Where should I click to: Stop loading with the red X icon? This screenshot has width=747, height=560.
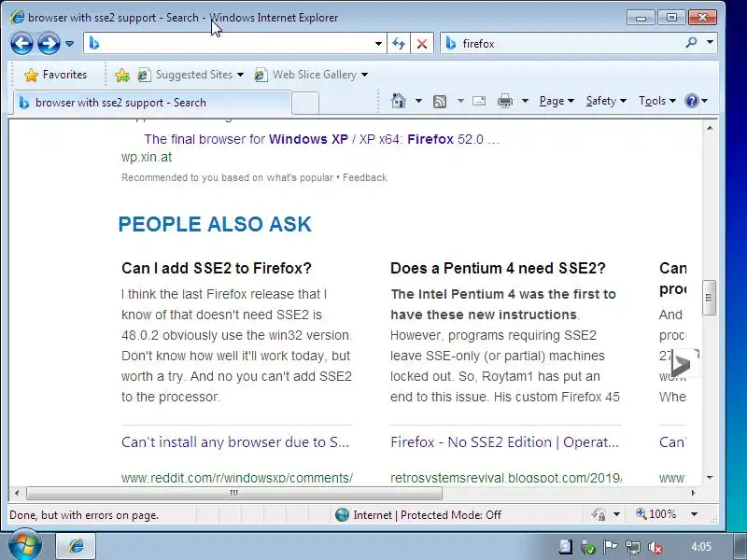422,44
